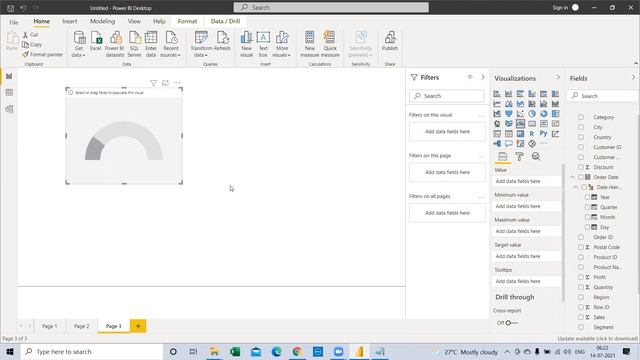Select the Scatter chart visualization

pos(520,114)
